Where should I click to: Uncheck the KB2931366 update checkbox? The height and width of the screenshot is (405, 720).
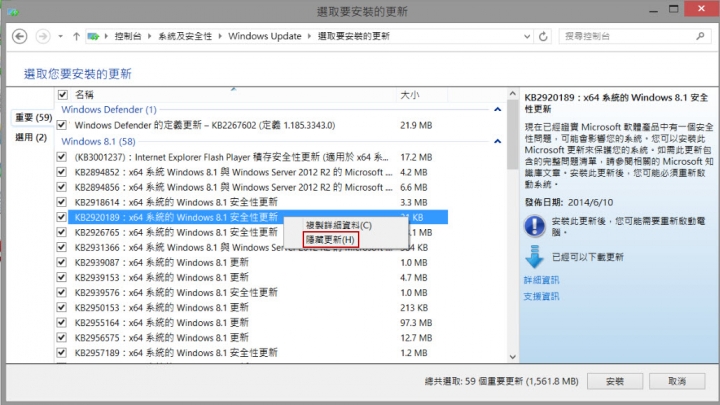[x=61, y=247]
